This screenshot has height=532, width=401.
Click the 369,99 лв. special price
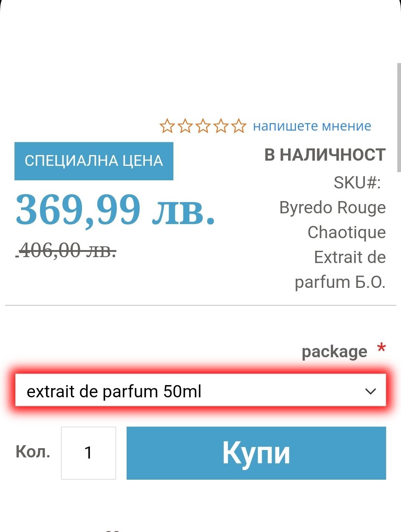(x=115, y=210)
